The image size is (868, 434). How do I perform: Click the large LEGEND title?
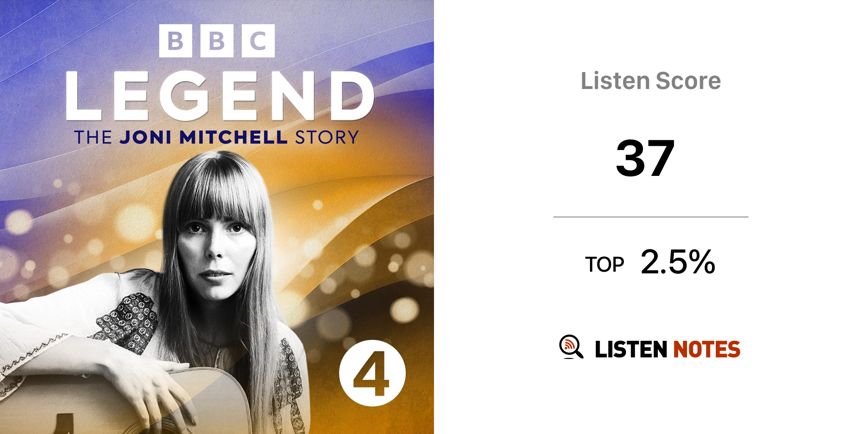[220, 96]
